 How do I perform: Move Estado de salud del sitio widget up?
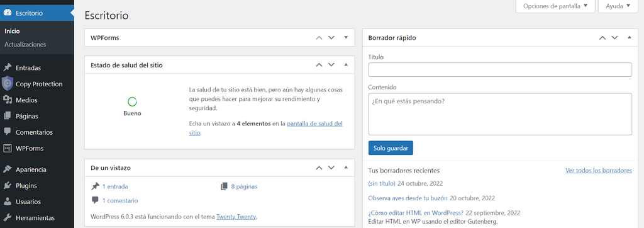pos(319,65)
